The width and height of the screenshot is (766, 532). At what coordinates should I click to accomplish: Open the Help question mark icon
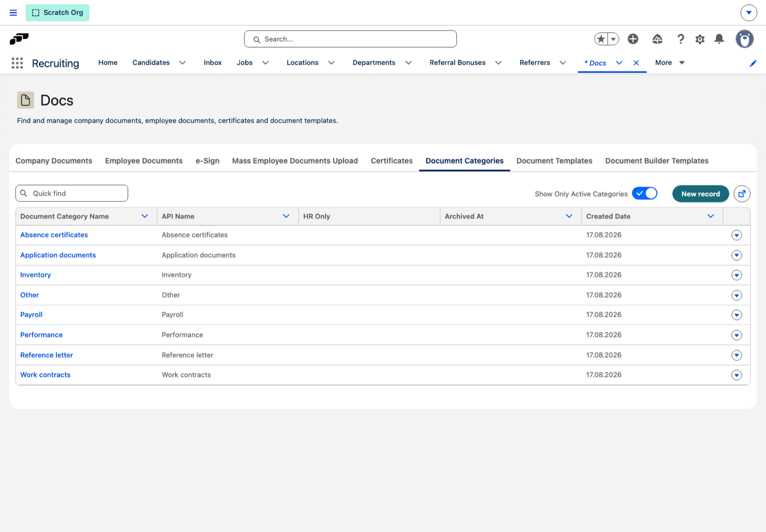(x=681, y=39)
